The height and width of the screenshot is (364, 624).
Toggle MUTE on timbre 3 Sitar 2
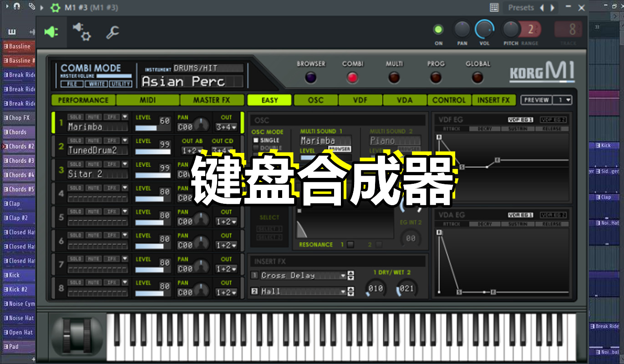[x=94, y=164]
